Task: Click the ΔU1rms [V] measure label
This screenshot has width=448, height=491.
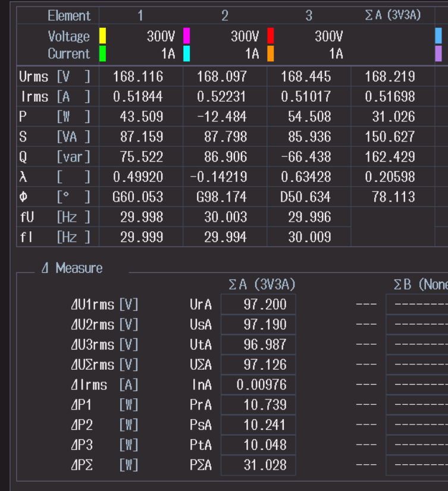Action: [x=104, y=305]
